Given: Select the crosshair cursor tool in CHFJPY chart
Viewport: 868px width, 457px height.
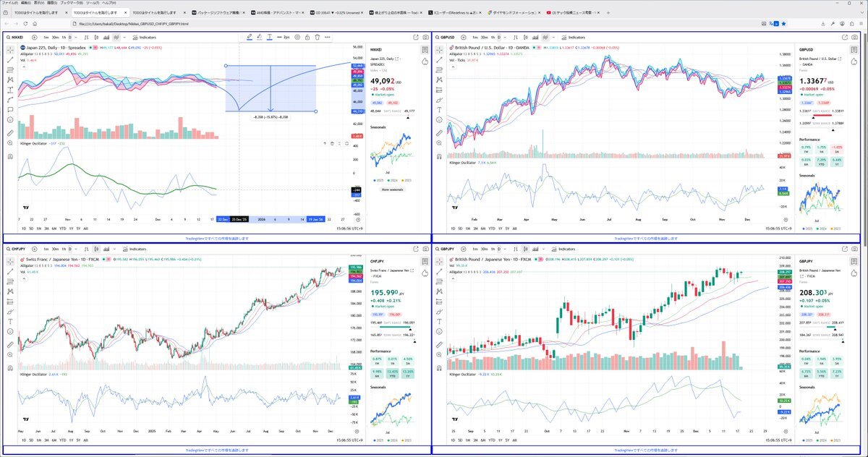Looking at the screenshot, I should click(10, 261).
